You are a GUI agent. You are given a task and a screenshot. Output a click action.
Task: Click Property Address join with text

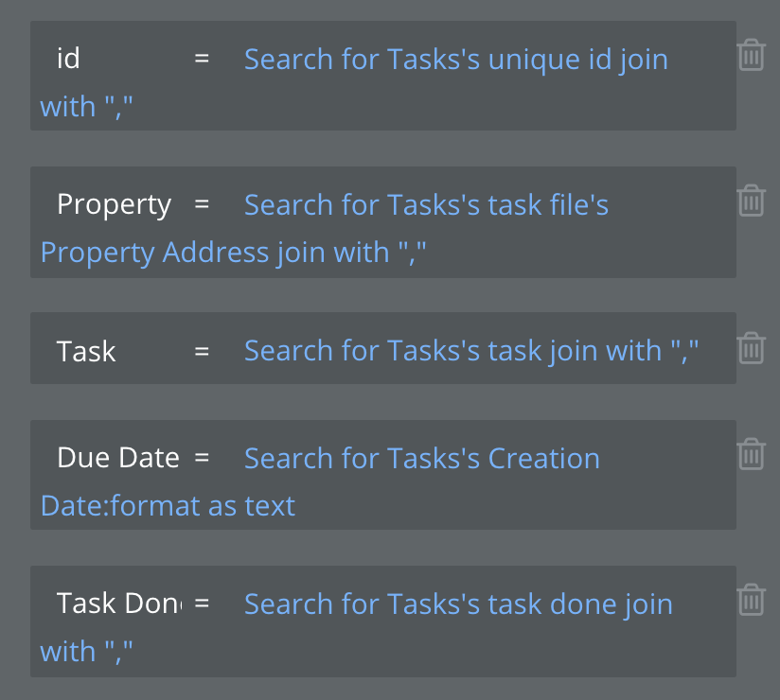tap(233, 253)
